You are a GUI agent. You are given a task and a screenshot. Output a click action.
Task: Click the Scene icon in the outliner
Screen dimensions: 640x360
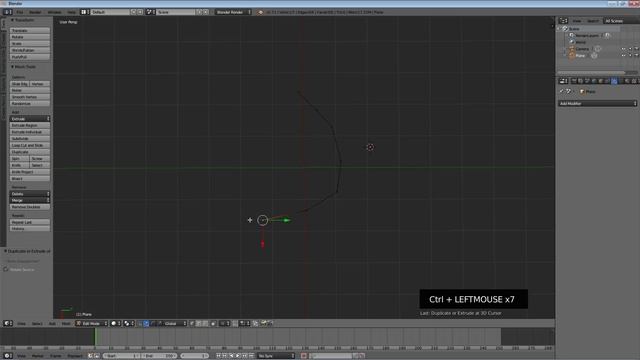(565, 29)
